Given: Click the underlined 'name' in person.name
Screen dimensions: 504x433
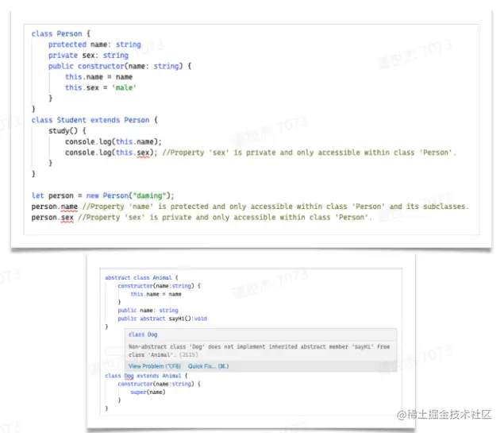Looking at the screenshot, I should [69, 207].
